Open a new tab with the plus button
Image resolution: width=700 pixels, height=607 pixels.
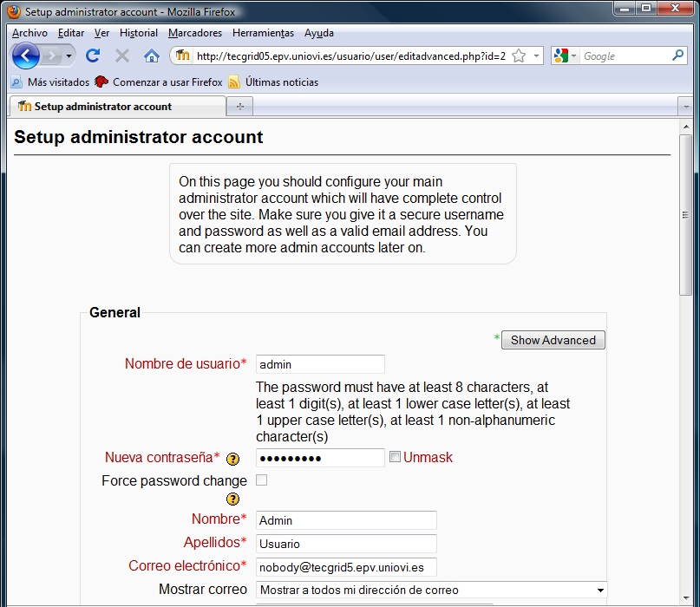[x=240, y=107]
